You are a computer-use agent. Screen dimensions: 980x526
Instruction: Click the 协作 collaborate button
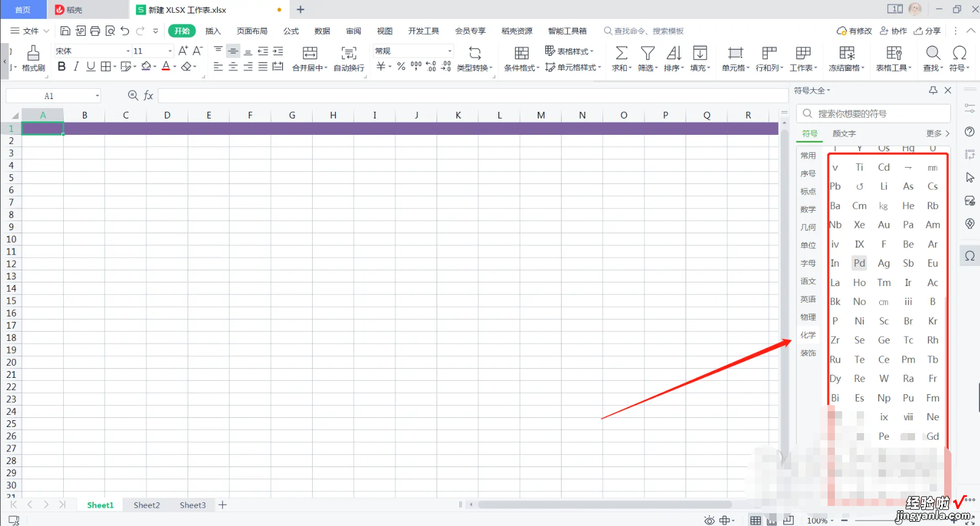click(x=894, y=31)
